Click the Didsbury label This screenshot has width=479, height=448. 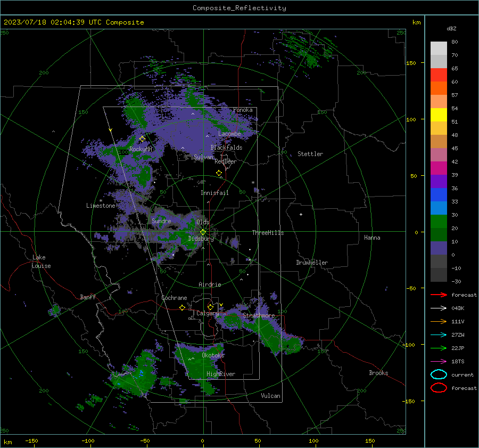coord(201,239)
